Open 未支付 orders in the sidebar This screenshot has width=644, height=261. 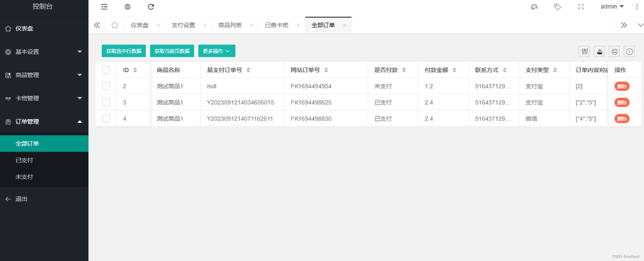point(44,177)
